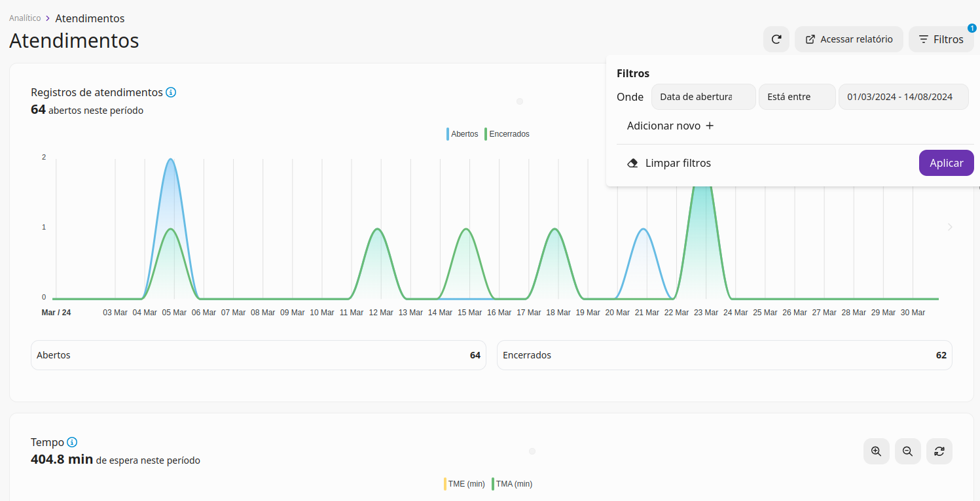Click the 12 Mar axis label
The image size is (980, 501).
click(x=381, y=313)
